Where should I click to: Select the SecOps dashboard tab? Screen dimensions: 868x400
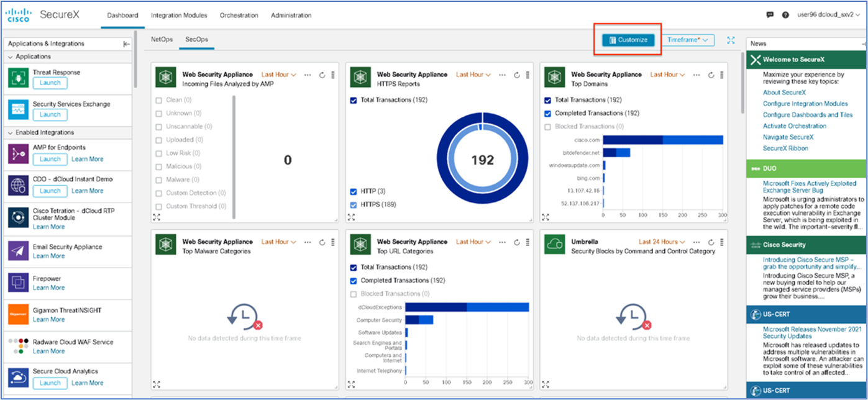[197, 39]
